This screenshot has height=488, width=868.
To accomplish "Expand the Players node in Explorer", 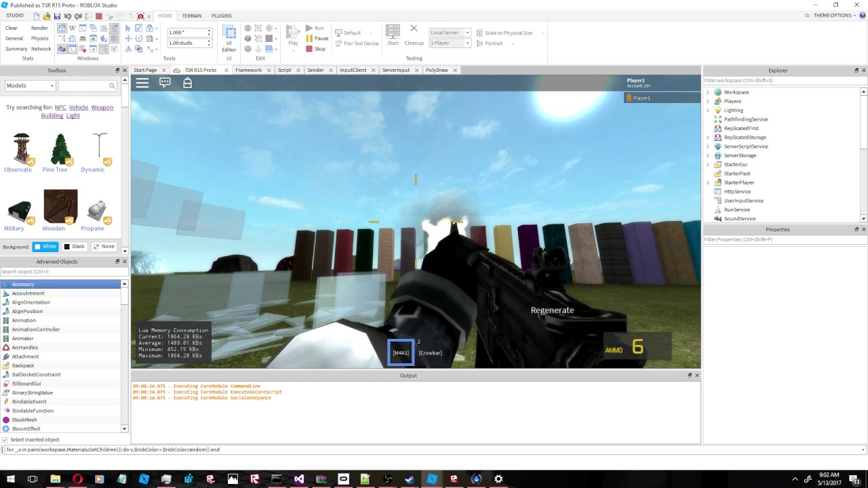I will coord(708,101).
